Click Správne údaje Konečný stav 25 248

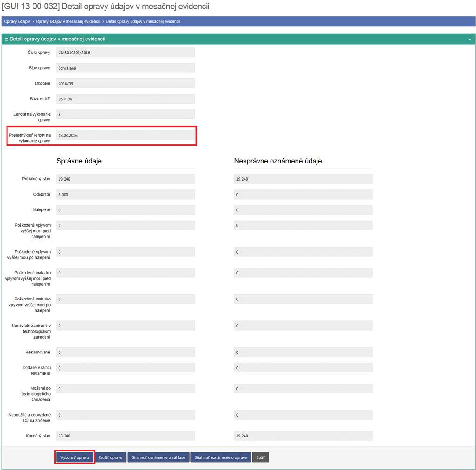click(x=126, y=436)
